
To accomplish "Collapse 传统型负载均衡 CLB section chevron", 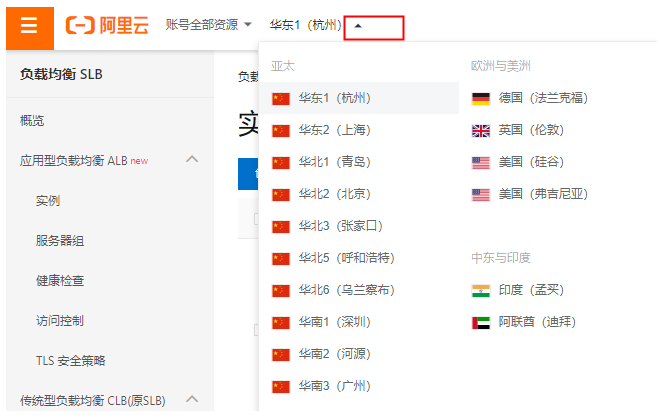I will pos(192,399).
